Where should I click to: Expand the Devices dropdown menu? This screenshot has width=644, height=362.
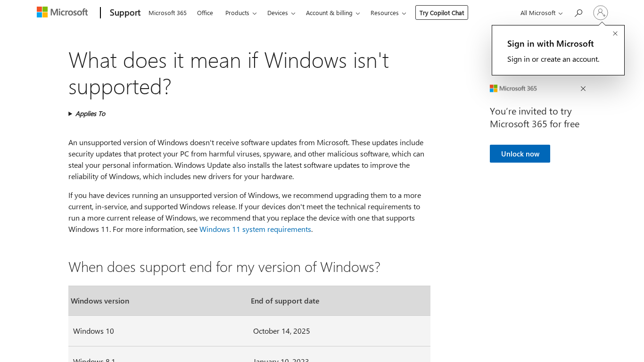click(281, 13)
